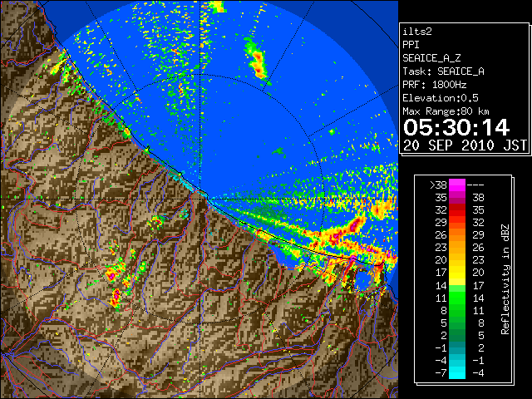Click the --- legend label
The height and width of the screenshot is (399, 532).
(x=475, y=185)
